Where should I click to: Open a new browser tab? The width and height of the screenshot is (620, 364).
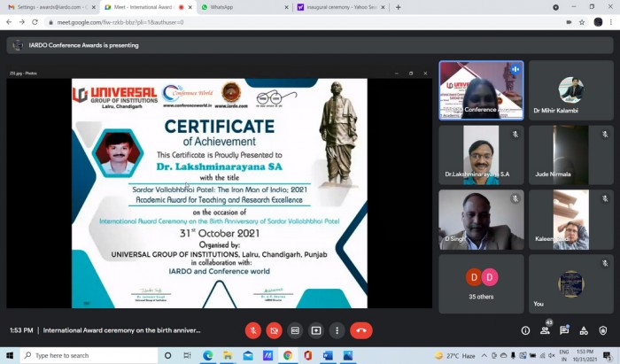(x=399, y=7)
